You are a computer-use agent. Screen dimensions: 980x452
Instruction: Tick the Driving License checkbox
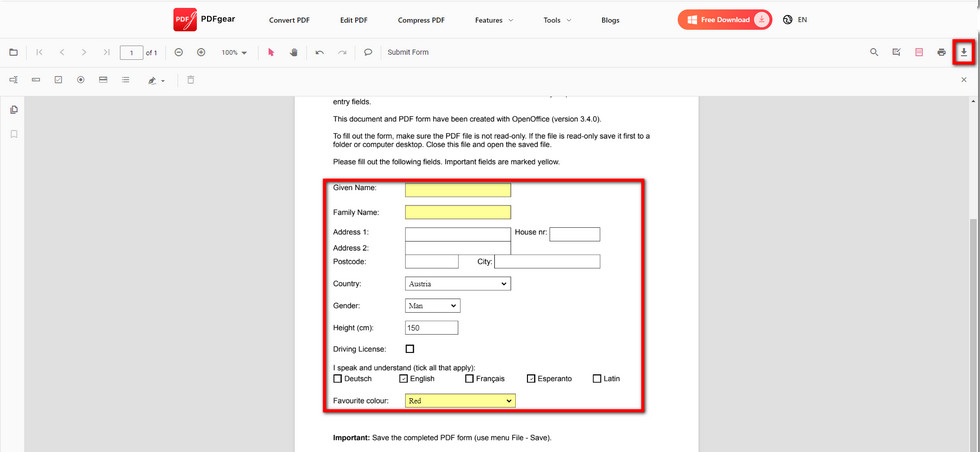click(410, 349)
